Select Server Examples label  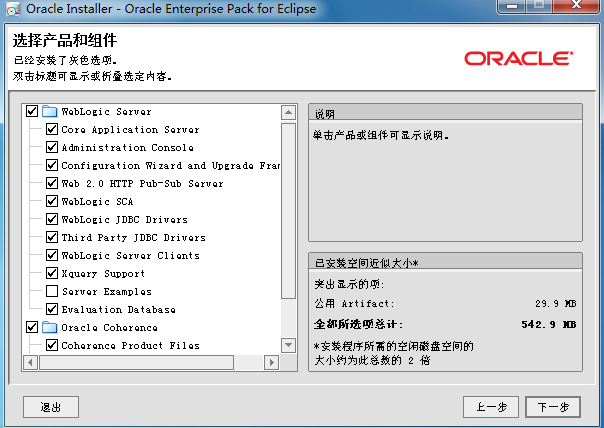107,292
